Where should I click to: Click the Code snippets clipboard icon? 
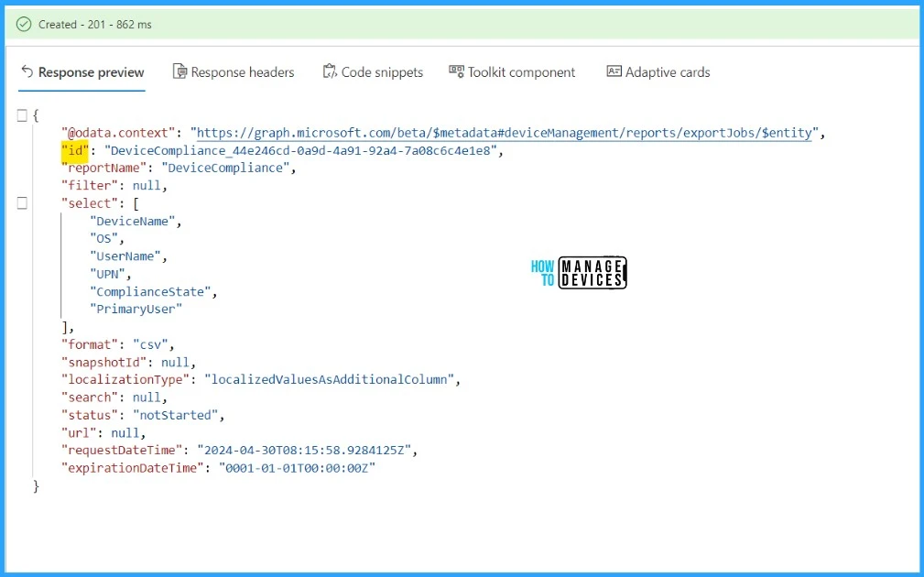330,71
